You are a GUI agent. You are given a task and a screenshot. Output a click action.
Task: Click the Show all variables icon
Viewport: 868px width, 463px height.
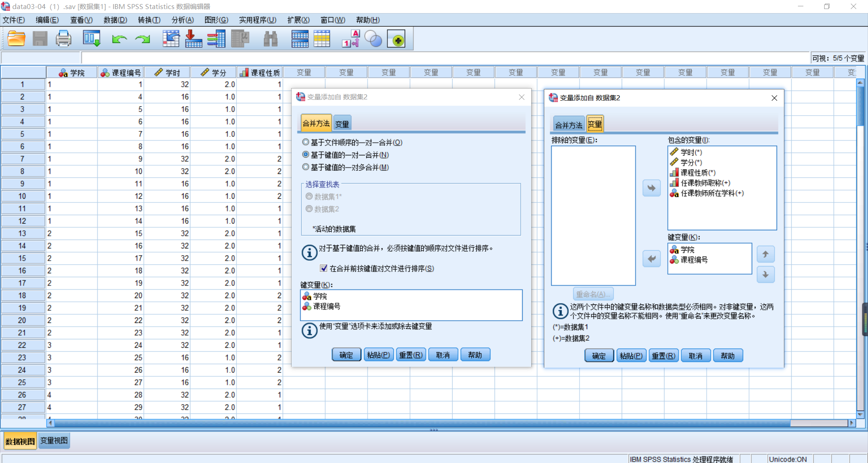(396, 39)
